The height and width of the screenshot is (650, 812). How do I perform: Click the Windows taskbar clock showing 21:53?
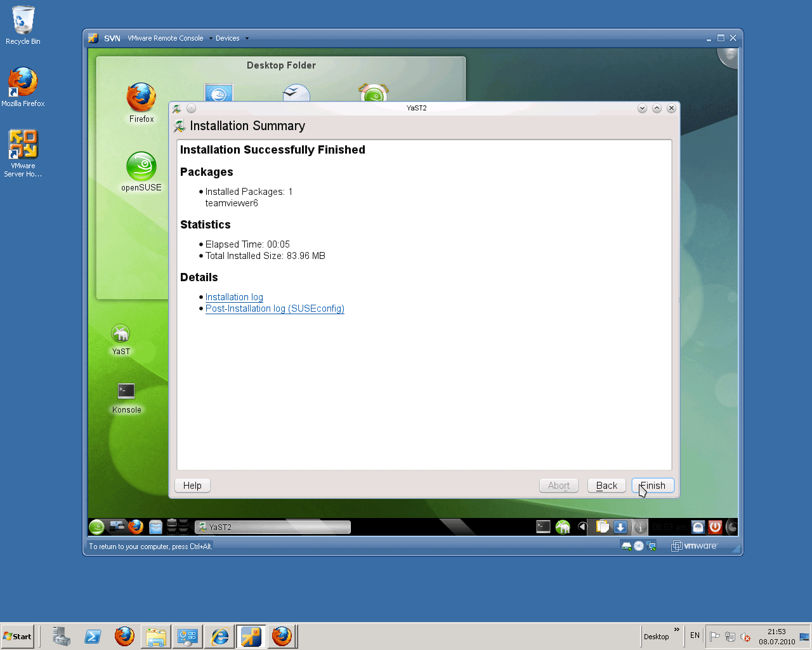pyautogui.click(x=777, y=637)
